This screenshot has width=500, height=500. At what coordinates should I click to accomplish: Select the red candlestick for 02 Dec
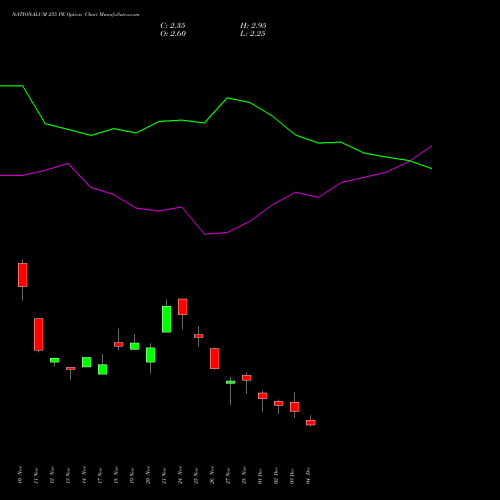coord(279,403)
